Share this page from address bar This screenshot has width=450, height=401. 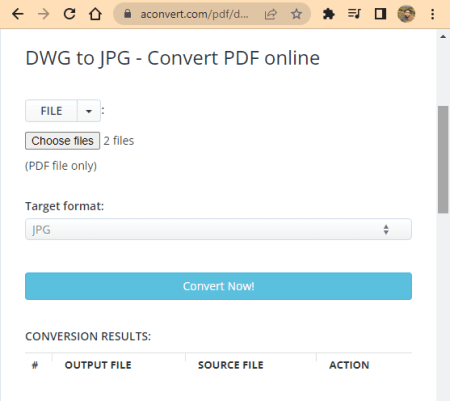coord(270,14)
